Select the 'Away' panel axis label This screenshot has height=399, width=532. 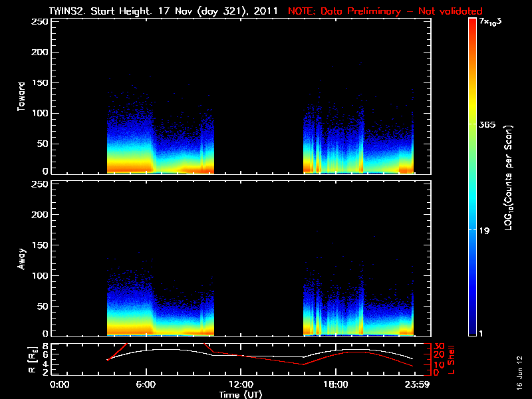coord(22,258)
